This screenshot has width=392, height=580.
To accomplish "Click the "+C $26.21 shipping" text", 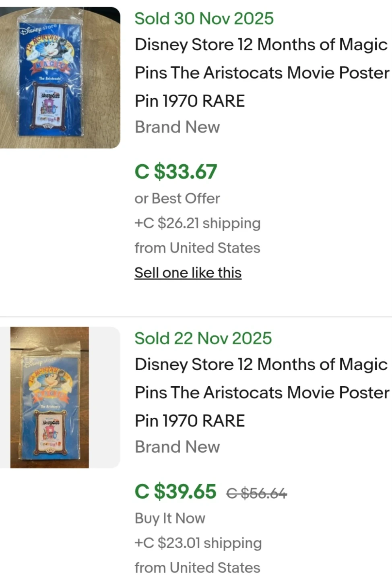I will (198, 223).
